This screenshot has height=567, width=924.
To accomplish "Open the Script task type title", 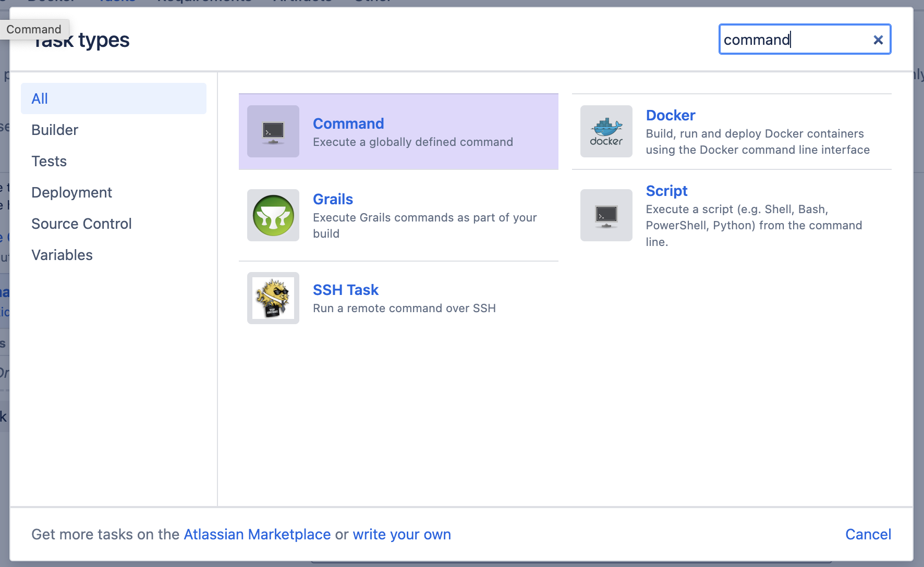I will pos(666,191).
